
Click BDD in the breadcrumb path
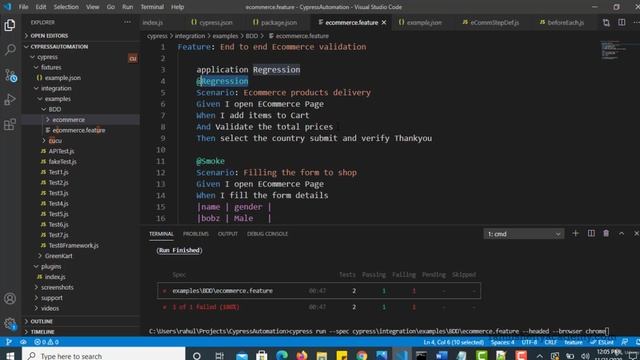(x=251, y=36)
